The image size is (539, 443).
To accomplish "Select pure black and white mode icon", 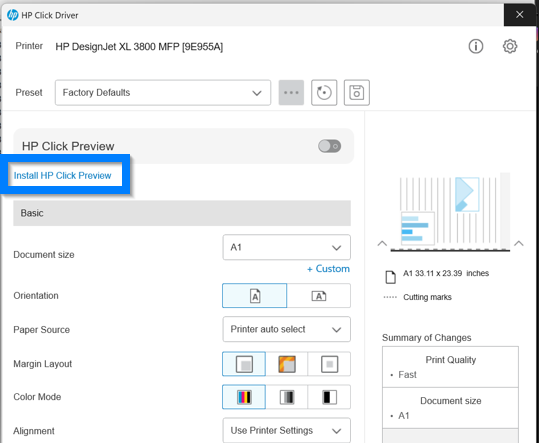I will coord(329,397).
